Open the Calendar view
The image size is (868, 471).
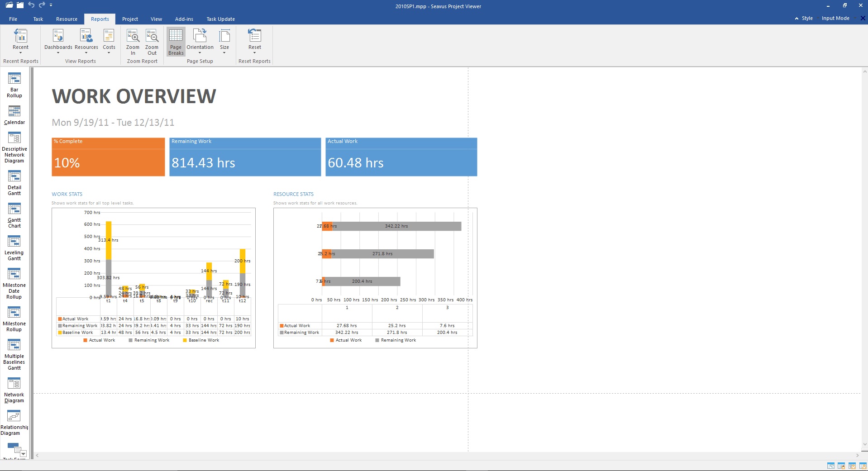click(14, 114)
